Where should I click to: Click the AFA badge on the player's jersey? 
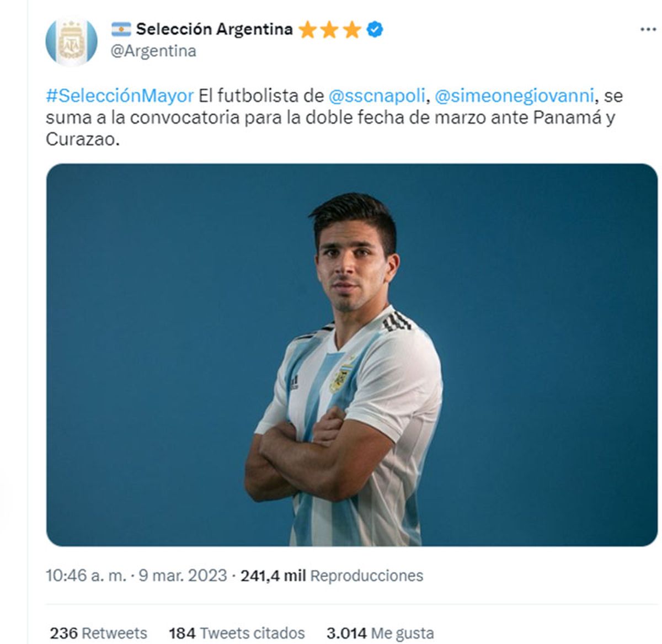pyautogui.click(x=339, y=378)
